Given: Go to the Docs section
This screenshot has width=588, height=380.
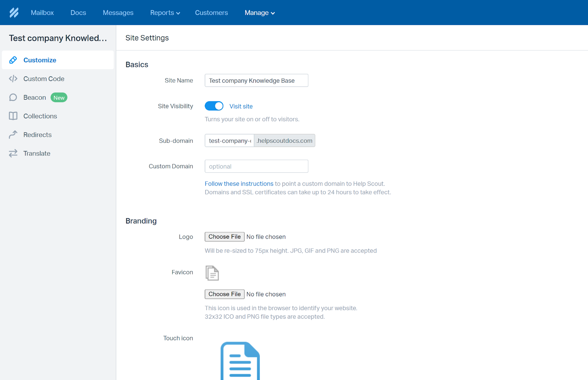Looking at the screenshot, I should click(x=78, y=12).
